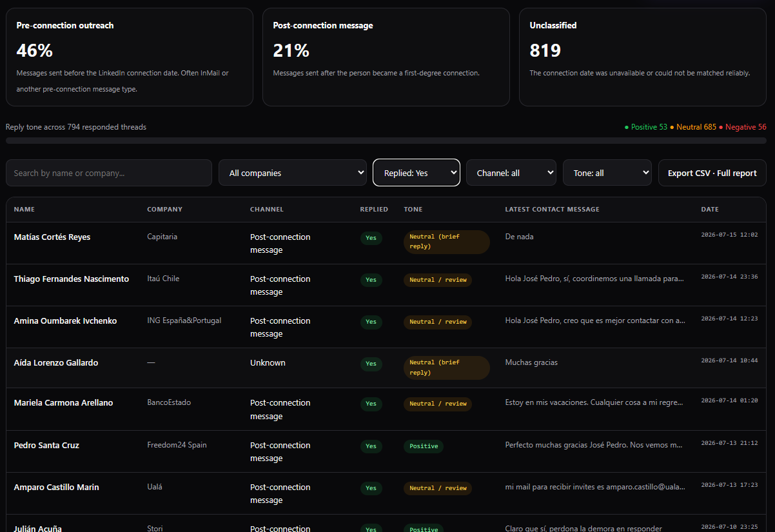Image resolution: width=775 pixels, height=532 pixels.
Task: Click the REPLIED column header
Action: (x=374, y=210)
